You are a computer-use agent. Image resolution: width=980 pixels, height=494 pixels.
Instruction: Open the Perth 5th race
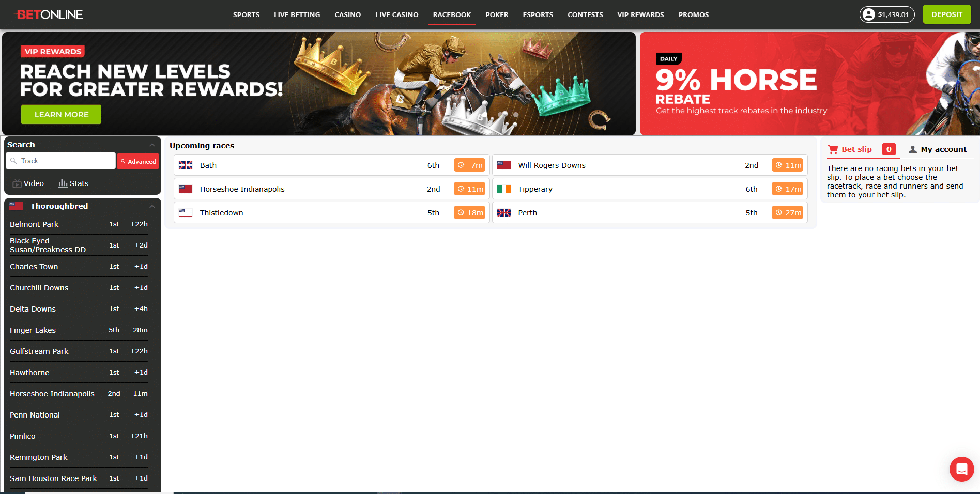point(650,212)
